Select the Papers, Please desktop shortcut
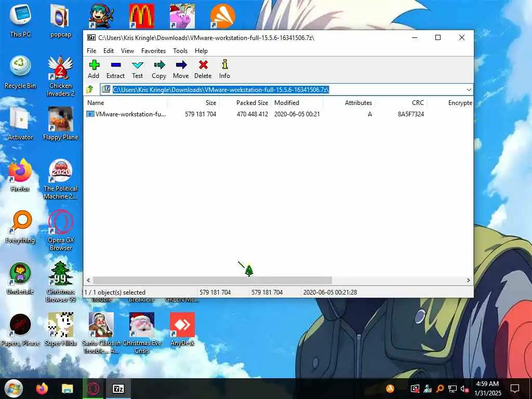532x399 pixels. coord(20,329)
